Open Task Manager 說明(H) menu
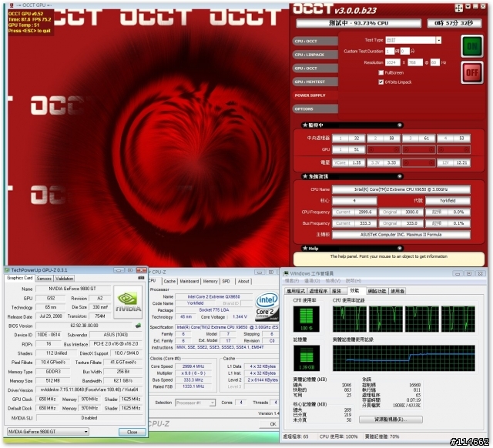The height and width of the screenshot is (448, 493). (354, 280)
